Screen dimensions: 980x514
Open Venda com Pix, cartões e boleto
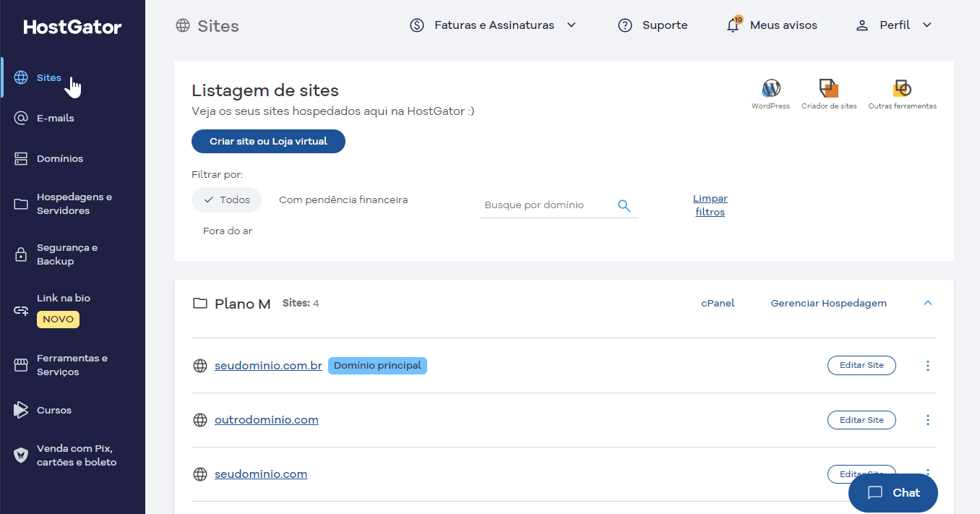(x=77, y=455)
